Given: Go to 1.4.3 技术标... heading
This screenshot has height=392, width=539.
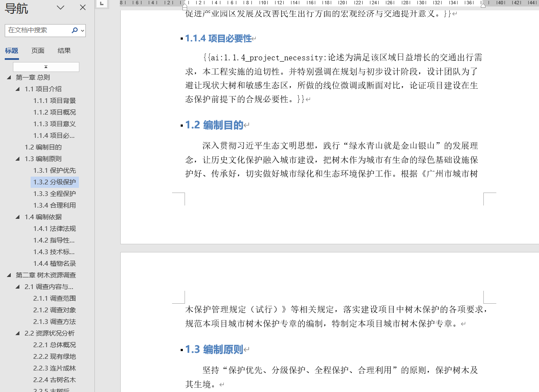Looking at the screenshot, I should (x=55, y=252).
